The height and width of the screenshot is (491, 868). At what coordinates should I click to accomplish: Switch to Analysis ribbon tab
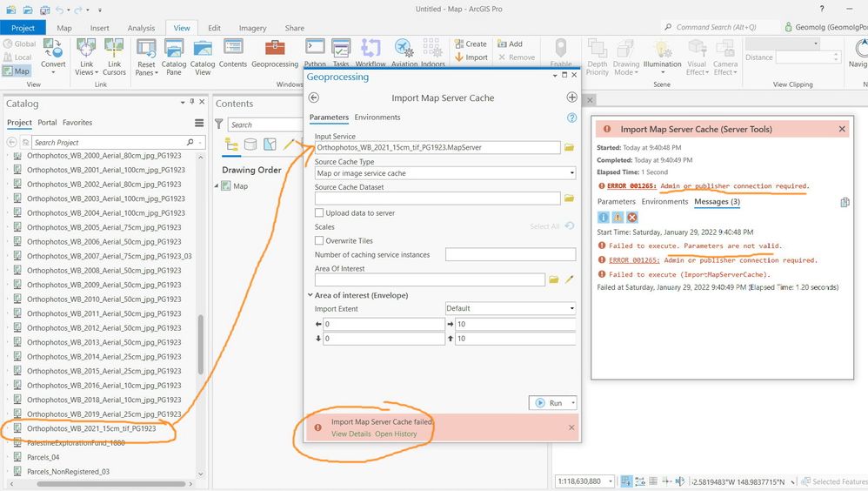click(x=141, y=28)
